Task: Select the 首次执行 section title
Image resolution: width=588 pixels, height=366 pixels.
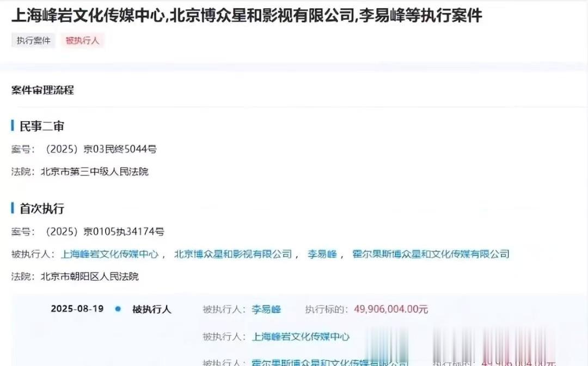Action: (41, 208)
